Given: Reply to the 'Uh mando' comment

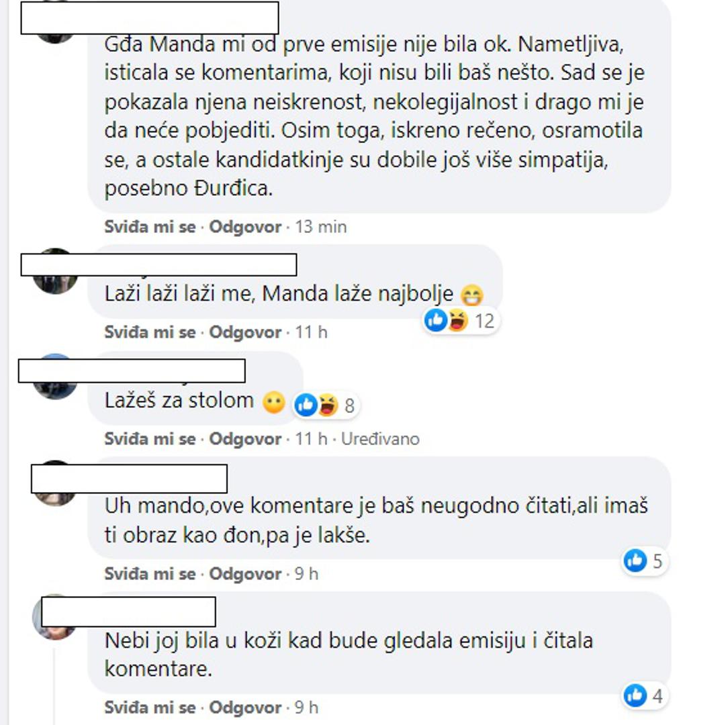Looking at the screenshot, I should tap(245, 574).
